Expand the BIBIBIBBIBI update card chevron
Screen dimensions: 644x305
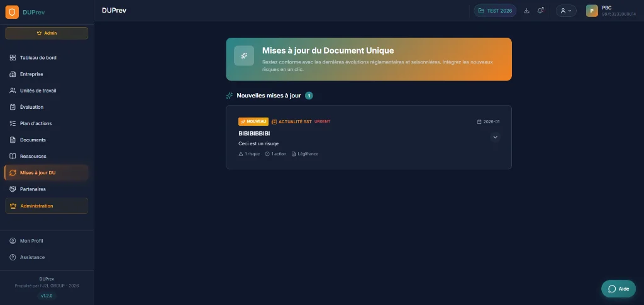495,137
